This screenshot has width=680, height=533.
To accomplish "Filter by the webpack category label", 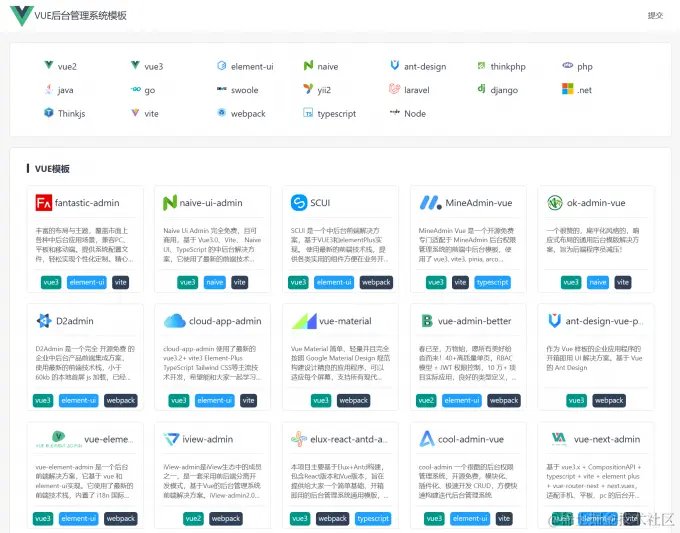I will (248, 114).
